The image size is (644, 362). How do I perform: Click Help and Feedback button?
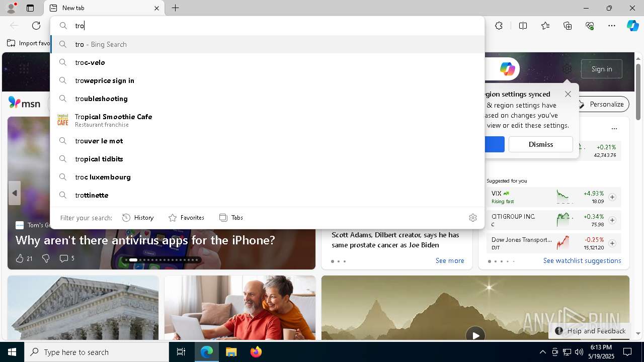(x=590, y=331)
